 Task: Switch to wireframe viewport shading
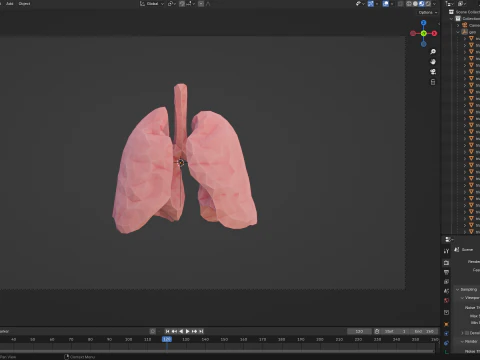tap(409, 4)
